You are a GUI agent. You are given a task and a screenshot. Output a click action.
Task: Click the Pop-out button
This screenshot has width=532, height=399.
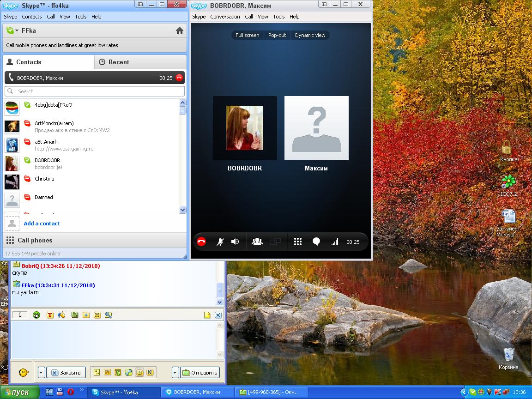[277, 35]
